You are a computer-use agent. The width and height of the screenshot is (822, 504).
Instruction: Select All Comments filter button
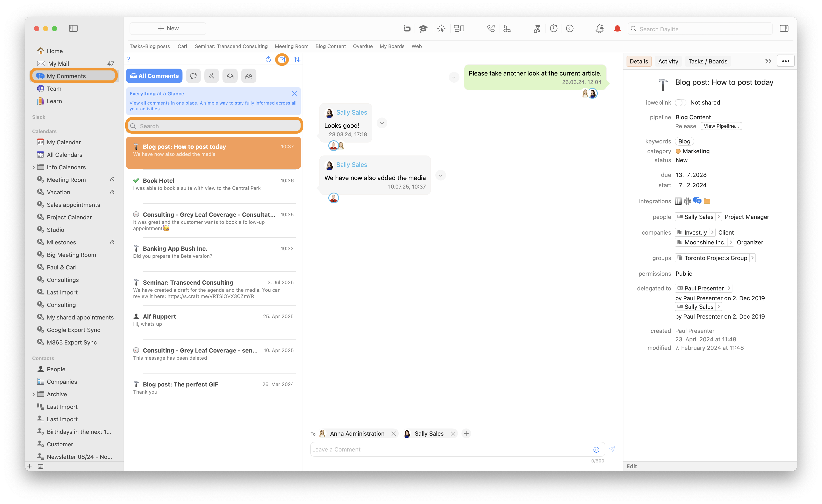pos(154,76)
